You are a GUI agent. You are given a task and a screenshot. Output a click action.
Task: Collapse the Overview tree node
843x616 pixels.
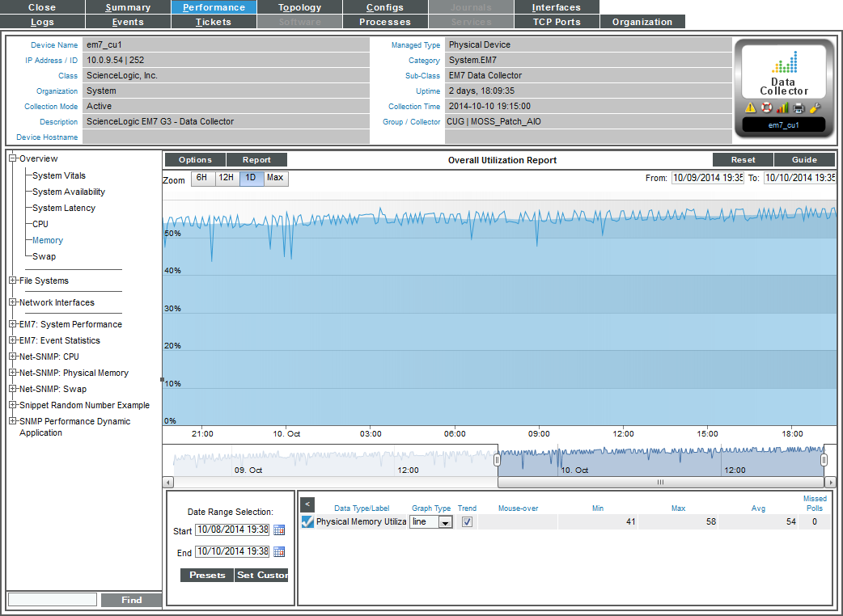(13, 158)
